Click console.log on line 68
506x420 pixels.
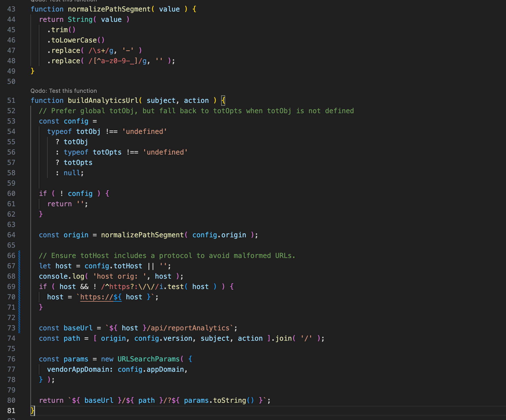[x=61, y=276]
